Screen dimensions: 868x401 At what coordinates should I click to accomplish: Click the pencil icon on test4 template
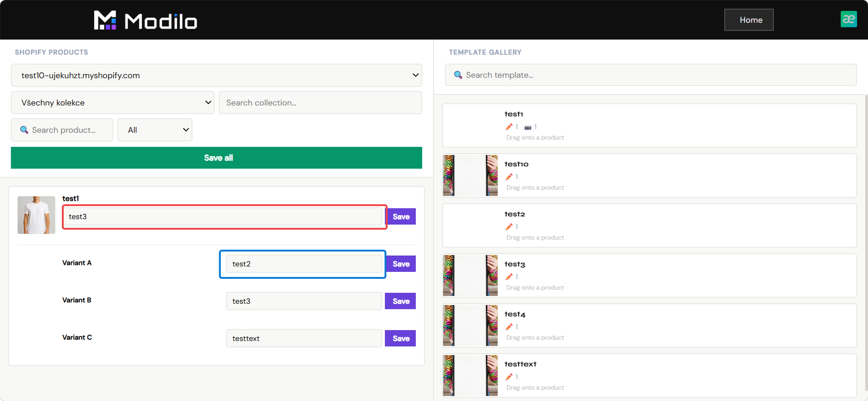(509, 327)
